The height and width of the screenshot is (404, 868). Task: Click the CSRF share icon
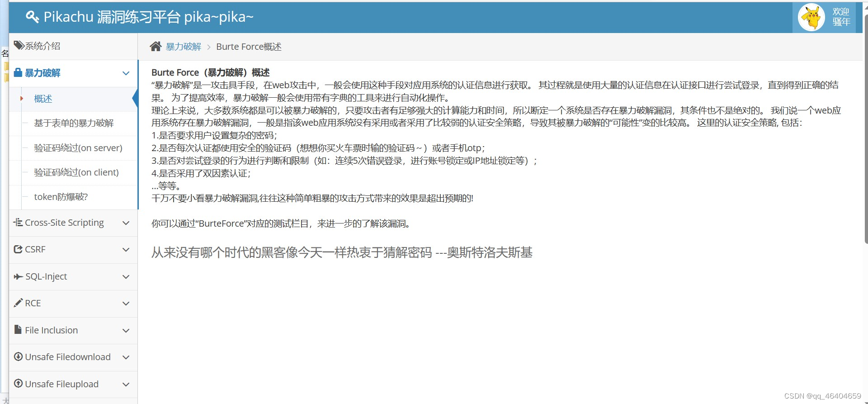pos(18,249)
